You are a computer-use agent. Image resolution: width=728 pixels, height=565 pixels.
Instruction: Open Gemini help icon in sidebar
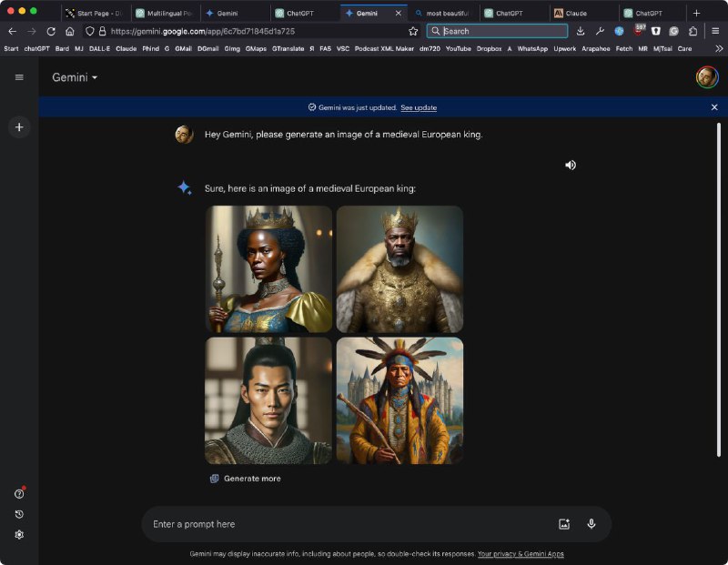[19, 494]
